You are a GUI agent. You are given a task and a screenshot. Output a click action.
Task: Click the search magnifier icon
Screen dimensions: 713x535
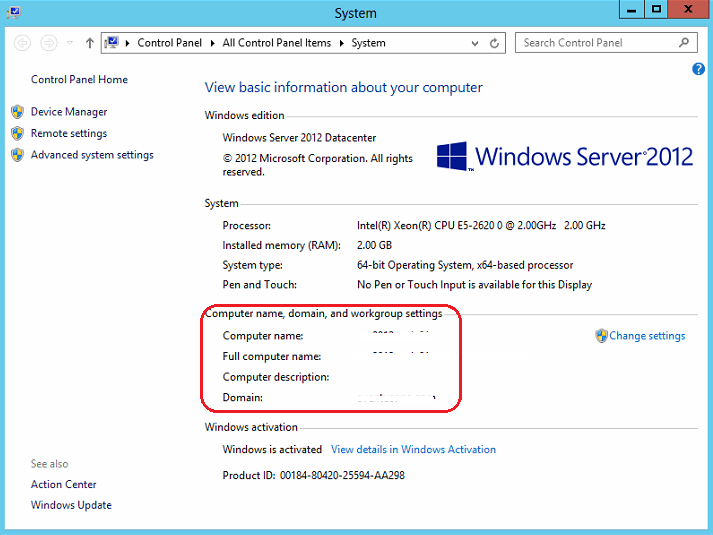(683, 43)
